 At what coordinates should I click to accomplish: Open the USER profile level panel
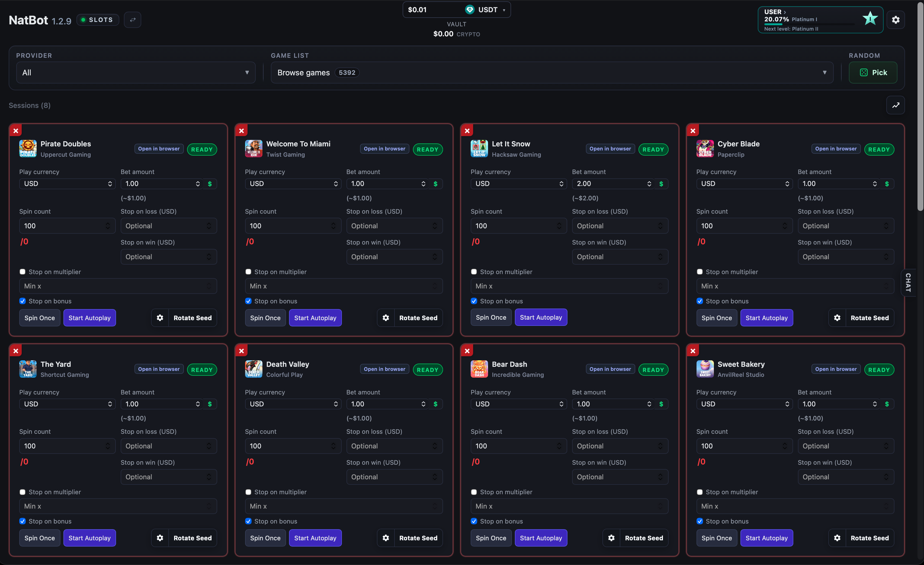point(820,20)
